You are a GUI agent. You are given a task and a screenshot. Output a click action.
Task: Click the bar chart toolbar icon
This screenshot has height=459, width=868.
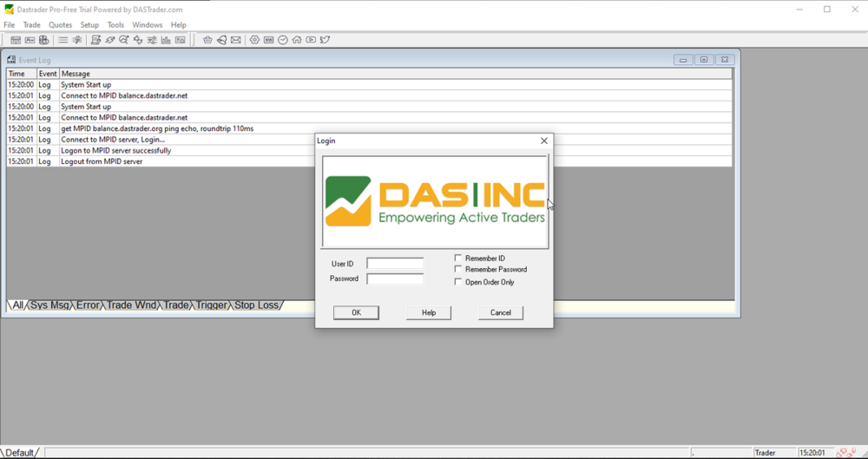166,40
